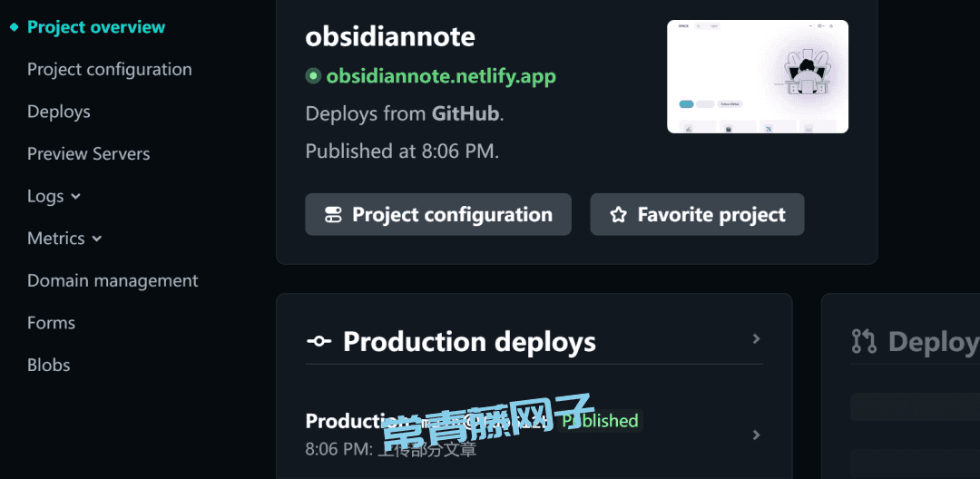Viewport: 980px width, 479px height.
Task: Click the Favorite project button
Action: coord(697,214)
